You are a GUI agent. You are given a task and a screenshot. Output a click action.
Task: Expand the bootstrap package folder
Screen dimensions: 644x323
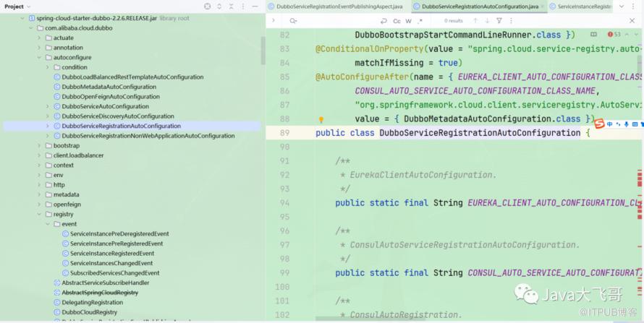[39, 145]
